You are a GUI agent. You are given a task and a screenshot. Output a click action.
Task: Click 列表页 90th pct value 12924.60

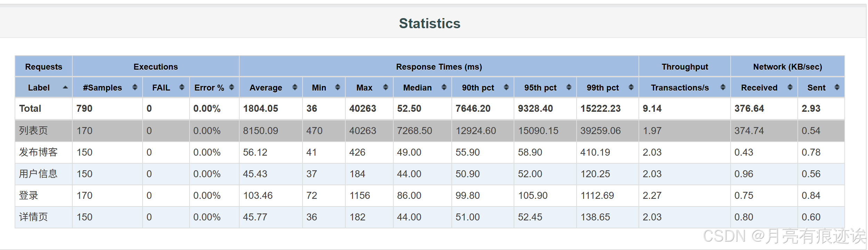(476, 131)
